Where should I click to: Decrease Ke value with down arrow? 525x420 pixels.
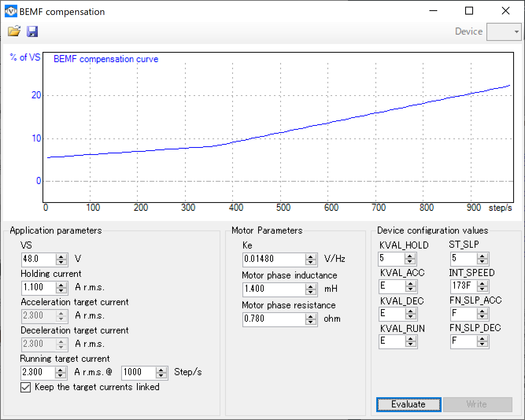[x=311, y=262]
